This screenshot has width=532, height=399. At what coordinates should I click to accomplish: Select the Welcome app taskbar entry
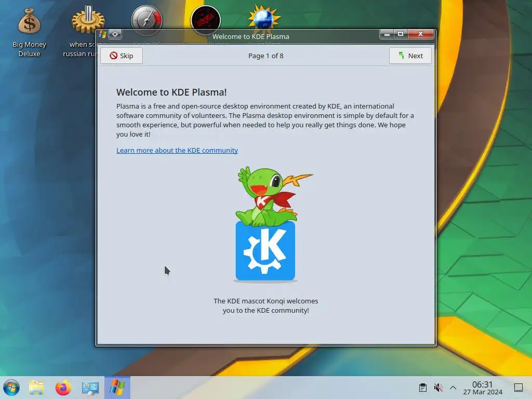[x=117, y=388]
